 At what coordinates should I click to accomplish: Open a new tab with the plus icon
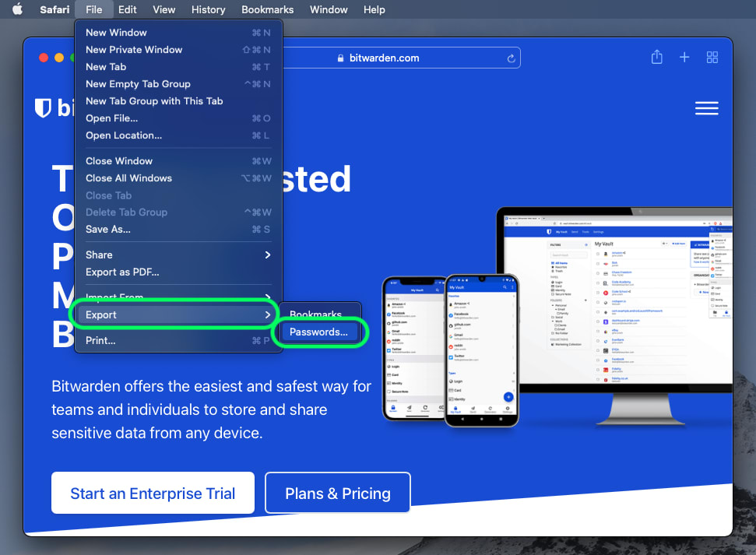[684, 57]
